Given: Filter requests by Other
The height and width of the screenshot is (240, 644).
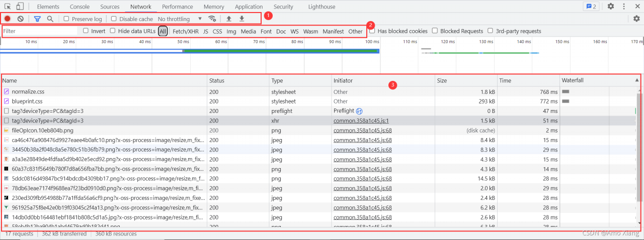Looking at the screenshot, I should (355, 31).
